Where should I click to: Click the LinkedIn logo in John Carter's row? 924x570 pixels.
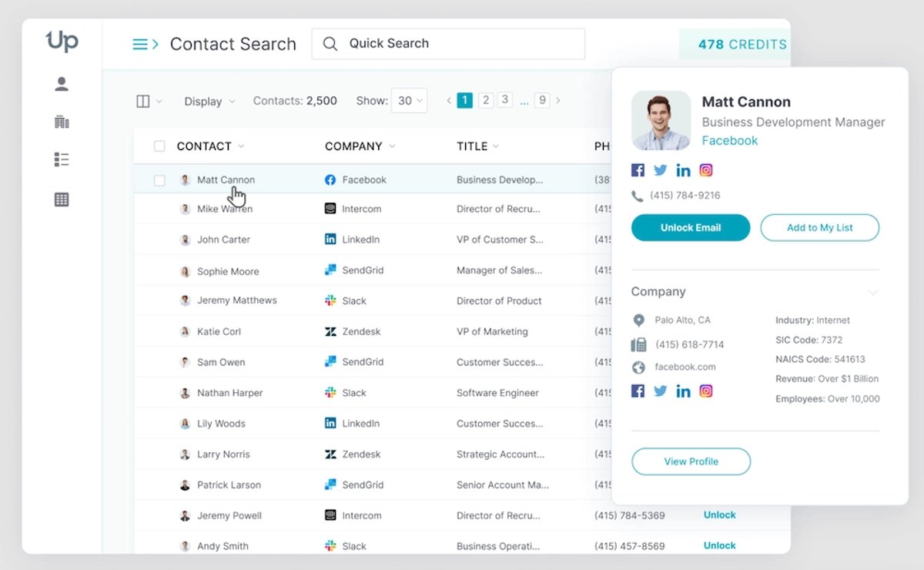(x=330, y=240)
